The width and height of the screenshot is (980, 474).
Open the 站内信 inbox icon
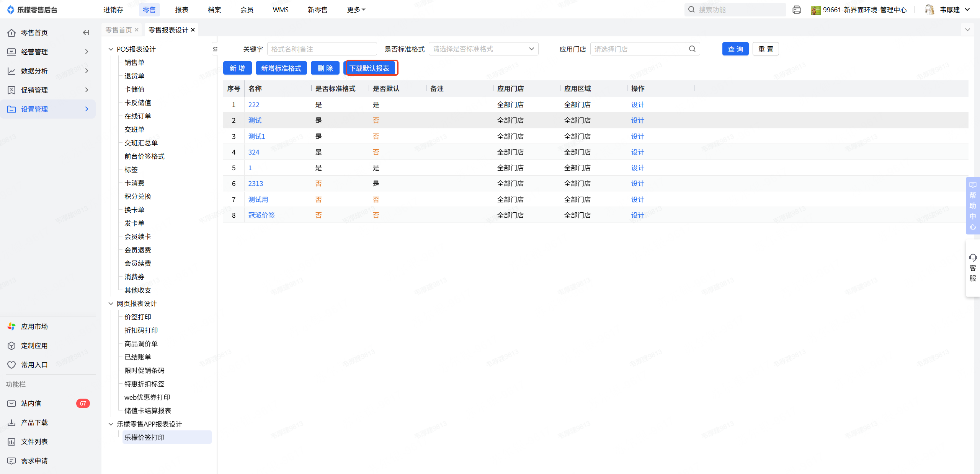tap(11, 403)
